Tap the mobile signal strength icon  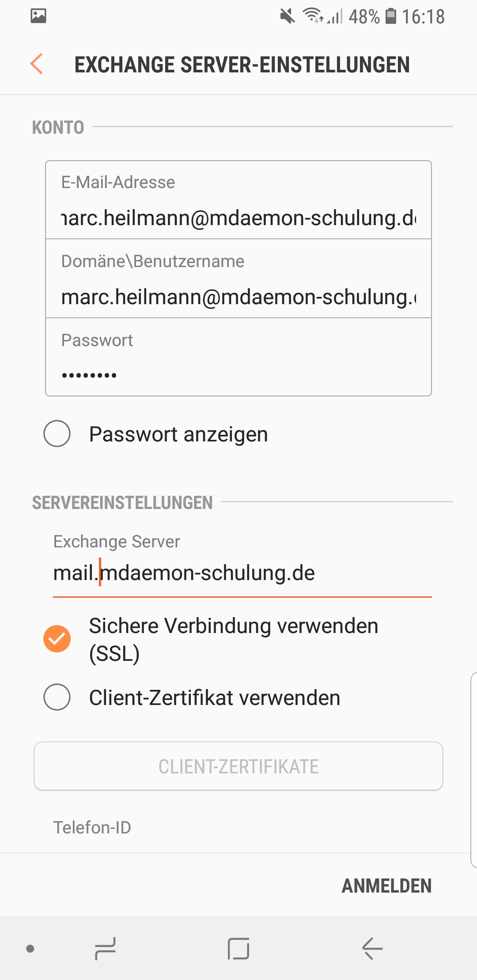point(336,17)
